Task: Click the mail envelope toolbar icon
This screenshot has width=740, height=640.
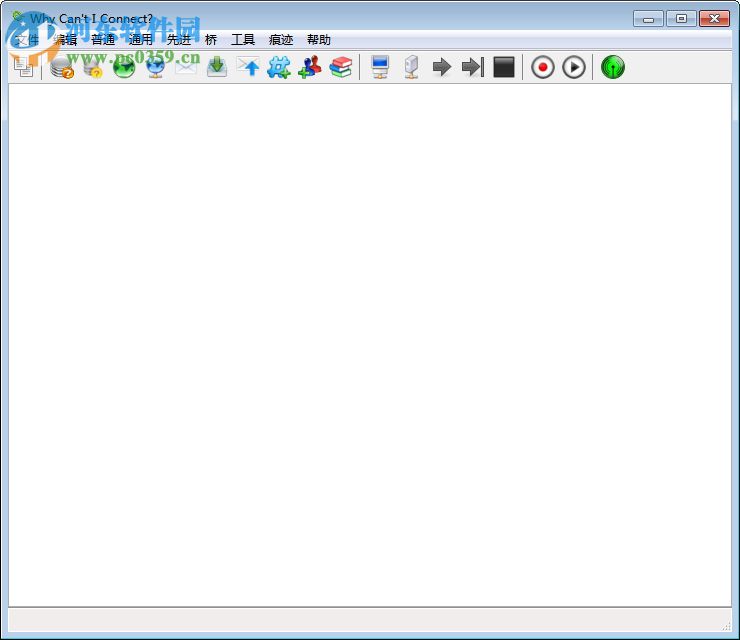Action: tap(186, 67)
